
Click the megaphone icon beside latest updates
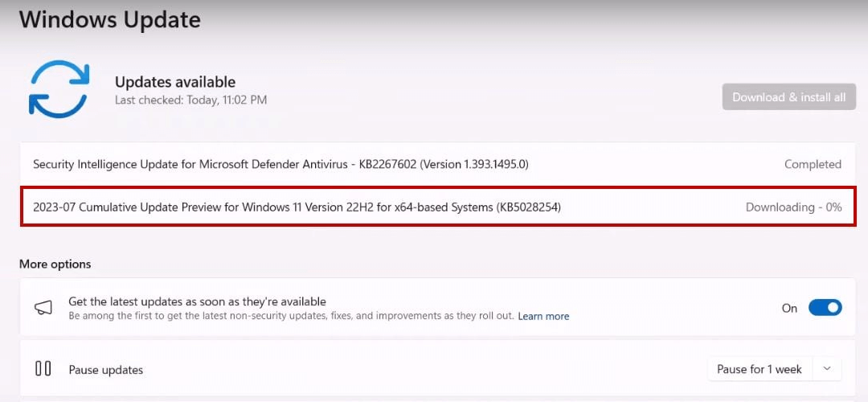[43, 308]
